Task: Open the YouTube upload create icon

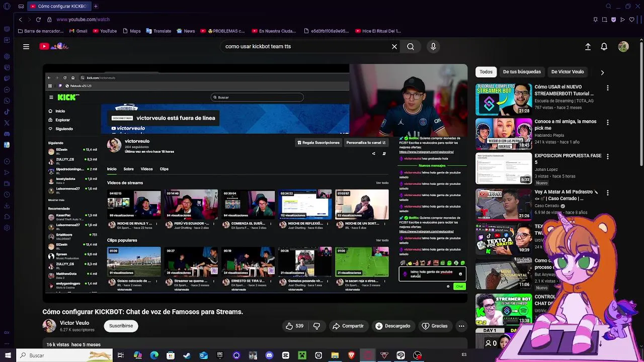Action: click(x=588, y=47)
